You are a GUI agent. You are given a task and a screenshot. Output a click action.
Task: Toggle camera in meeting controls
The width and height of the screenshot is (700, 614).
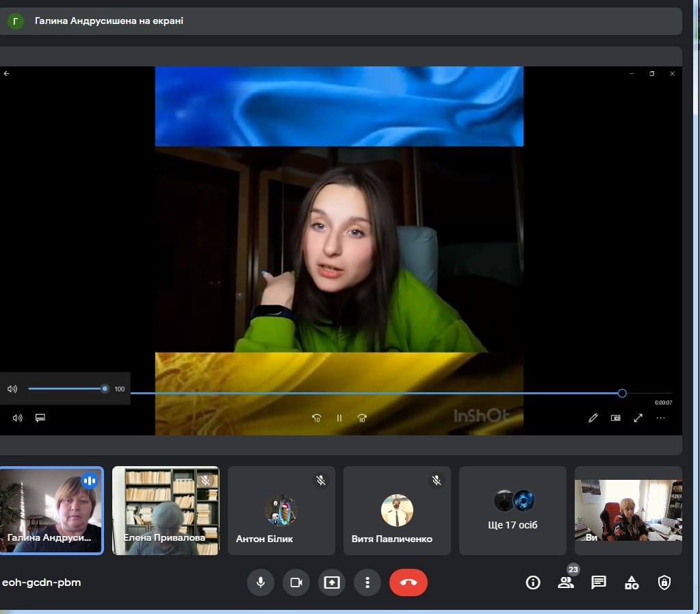click(296, 583)
